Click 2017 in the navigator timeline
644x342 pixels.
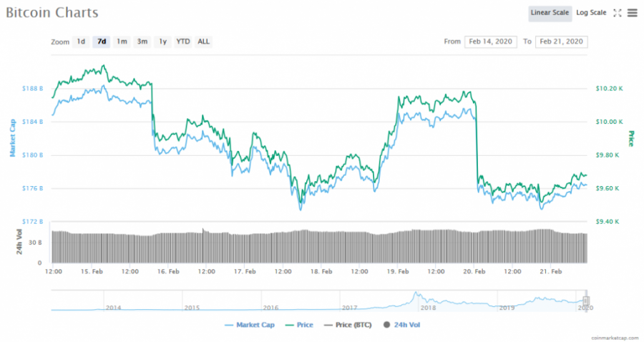pos(349,308)
